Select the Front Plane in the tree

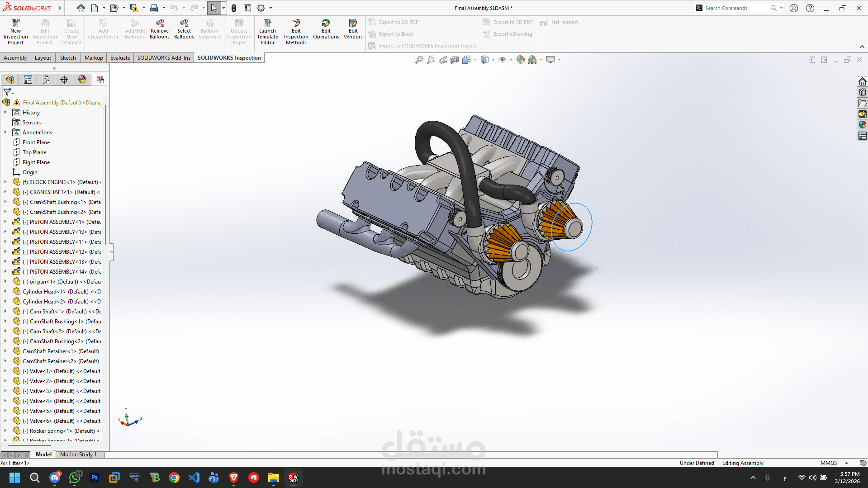point(36,142)
